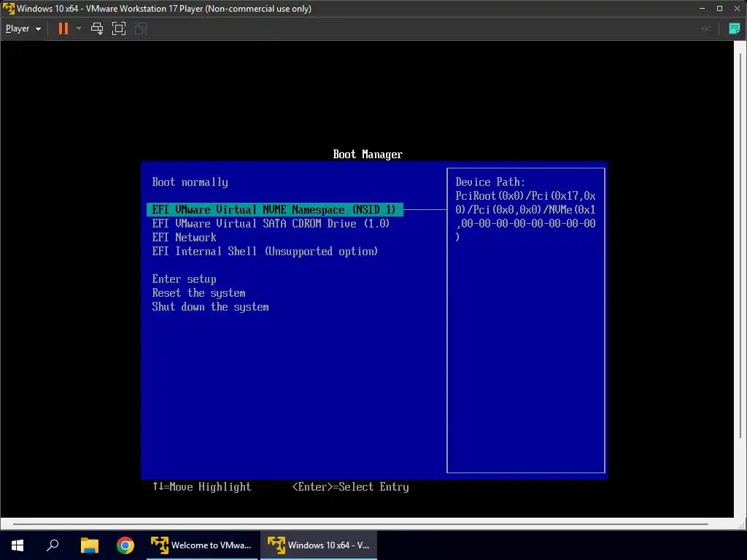The image size is (747, 560).
Task: Choose Enter setup
Action: click(184, 279)
